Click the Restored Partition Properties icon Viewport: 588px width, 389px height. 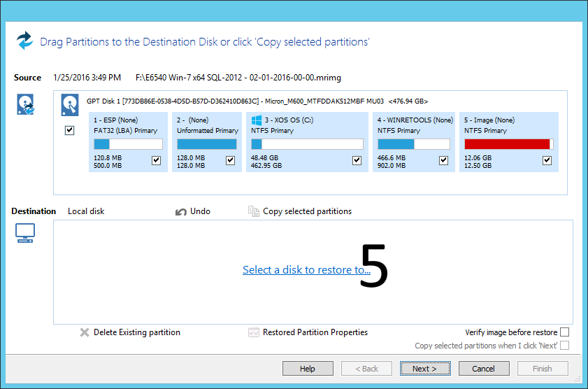point(254,332)
